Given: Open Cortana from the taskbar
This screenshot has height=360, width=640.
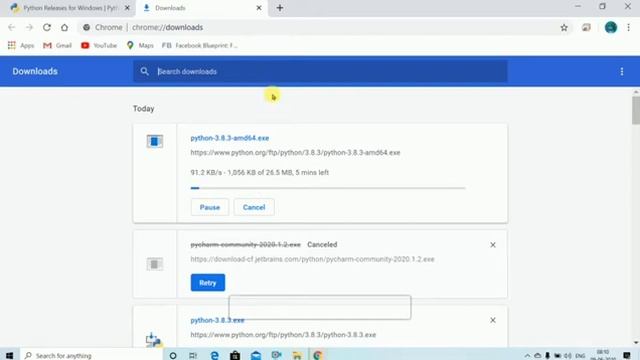Looking at the screenshot, I should (173, 356).
